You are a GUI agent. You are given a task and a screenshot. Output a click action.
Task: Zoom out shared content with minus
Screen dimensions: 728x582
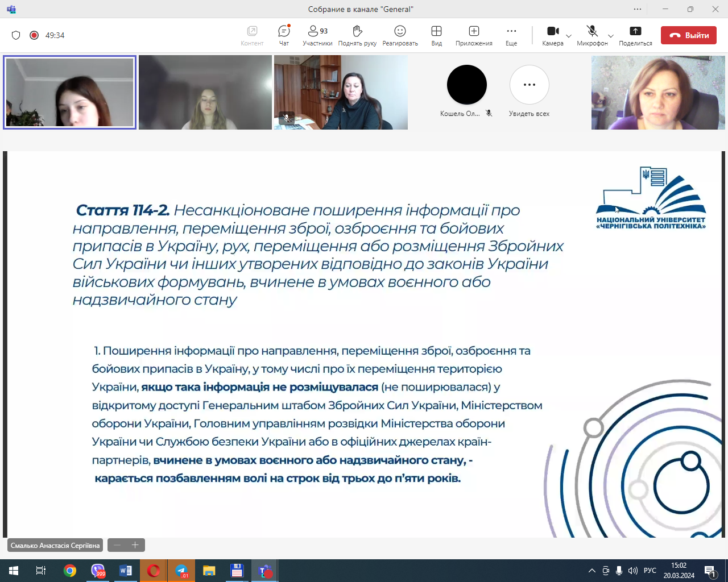tap(117, 545)
